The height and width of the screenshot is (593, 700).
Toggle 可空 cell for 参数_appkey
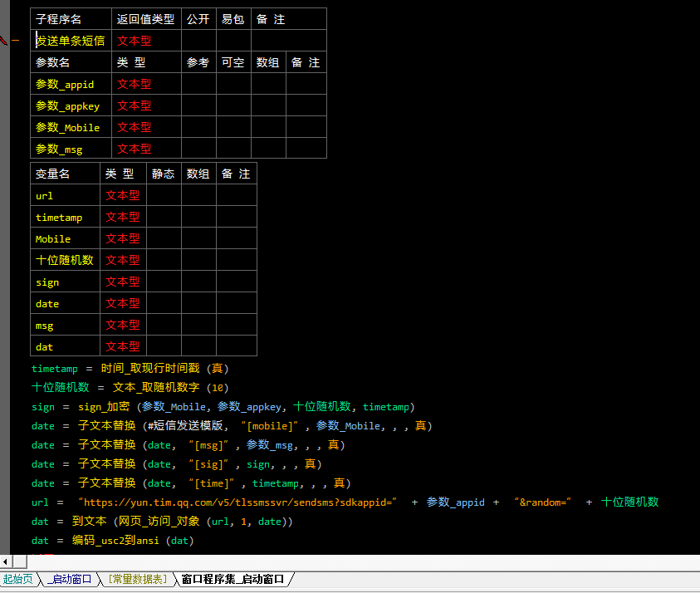click(233, 105)
